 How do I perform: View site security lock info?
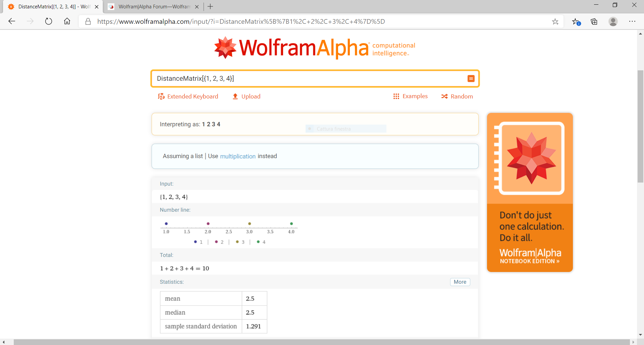click(88, 21)
